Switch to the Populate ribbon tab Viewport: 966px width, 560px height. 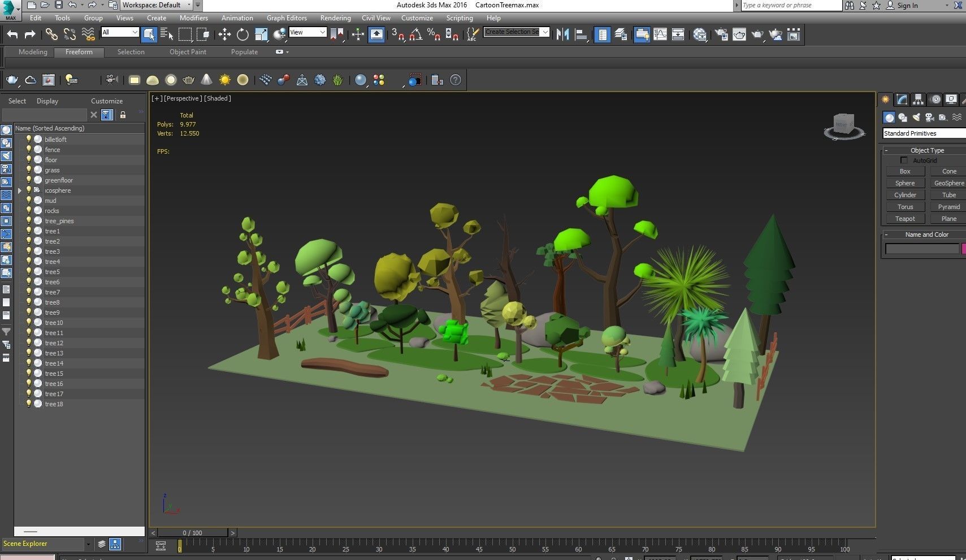(244, 52)
